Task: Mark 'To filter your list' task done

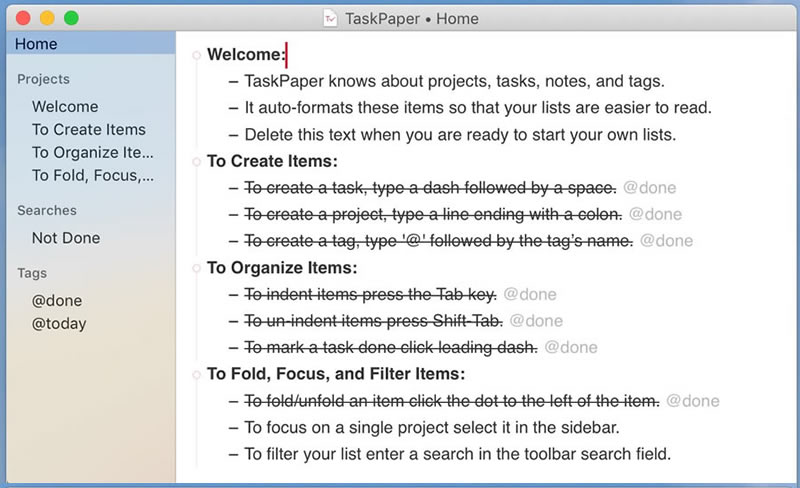Action: point(234,455)
